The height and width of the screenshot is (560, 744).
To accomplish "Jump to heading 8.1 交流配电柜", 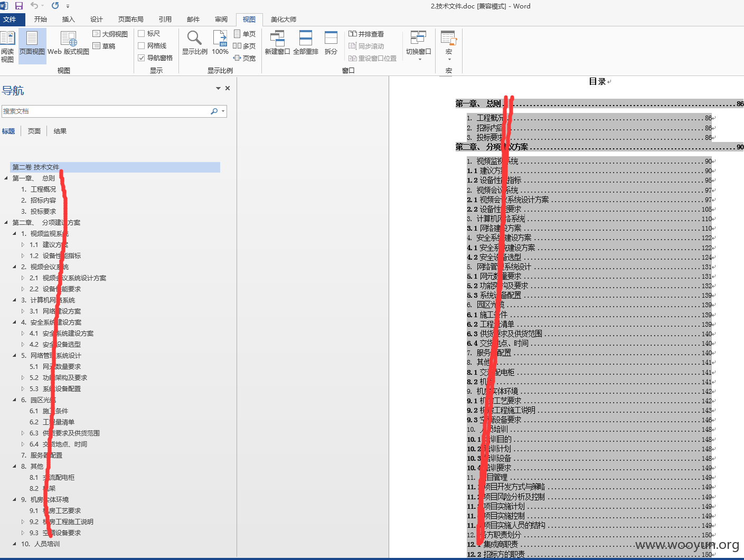I will point(52,478).
